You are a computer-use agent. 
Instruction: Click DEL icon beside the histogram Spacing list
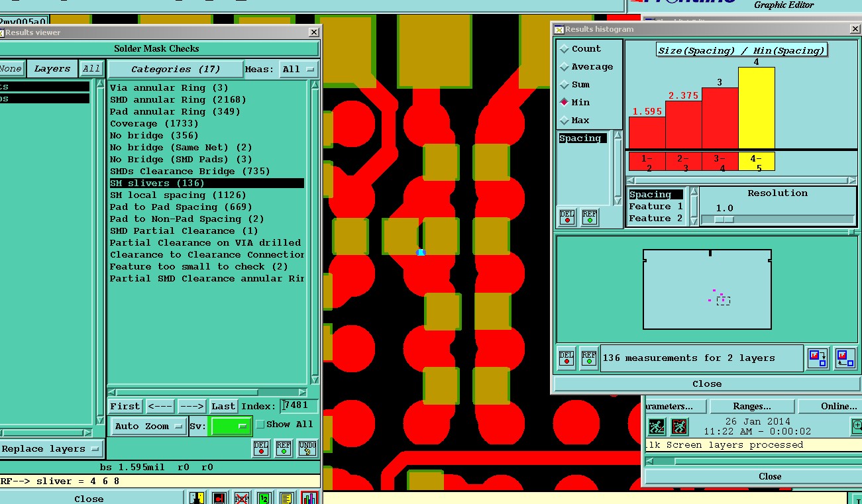pyautogui.click(x=567, y=217)
